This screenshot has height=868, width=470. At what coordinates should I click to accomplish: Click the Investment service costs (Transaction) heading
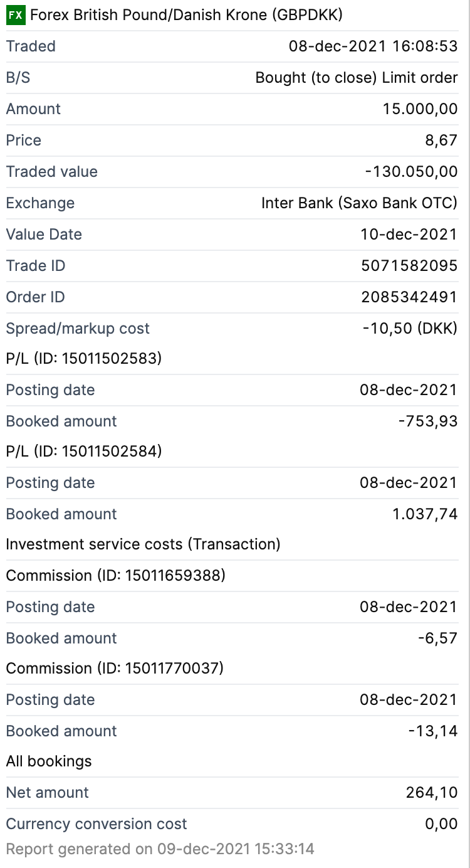click(x=143, y=544)
